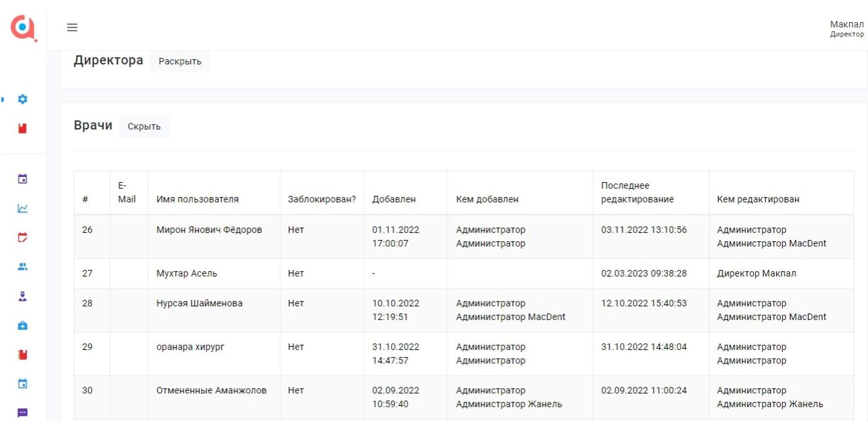868x430 pixels.
Task: Open the blue people group icon
Action: [x=22, y=267]
